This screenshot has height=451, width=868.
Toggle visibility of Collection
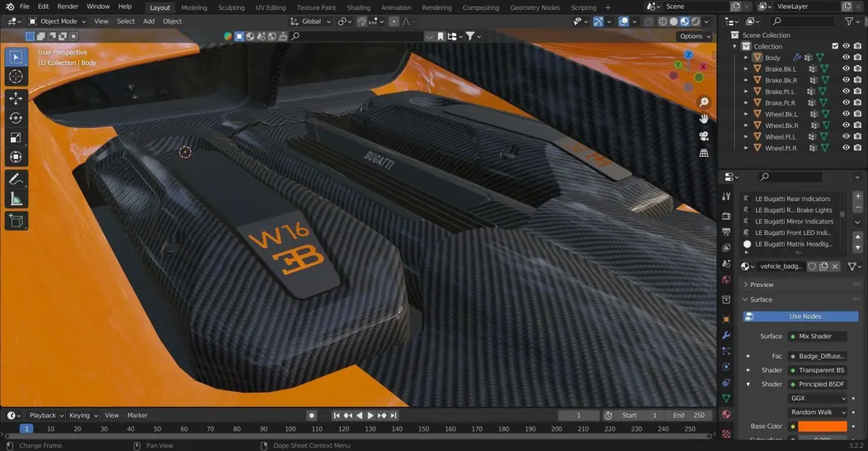point(846,46)
